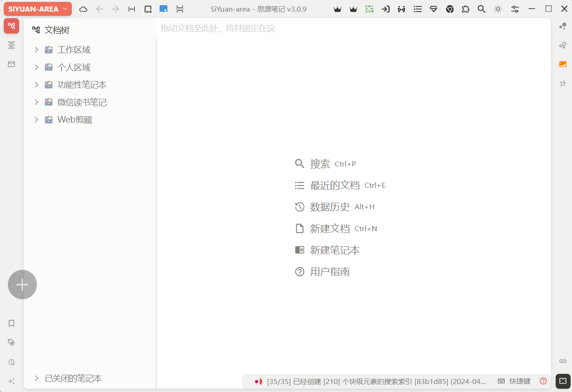Click the cloud sync icon
Viewport: 572px width, 392px height.
click(84, 9)
